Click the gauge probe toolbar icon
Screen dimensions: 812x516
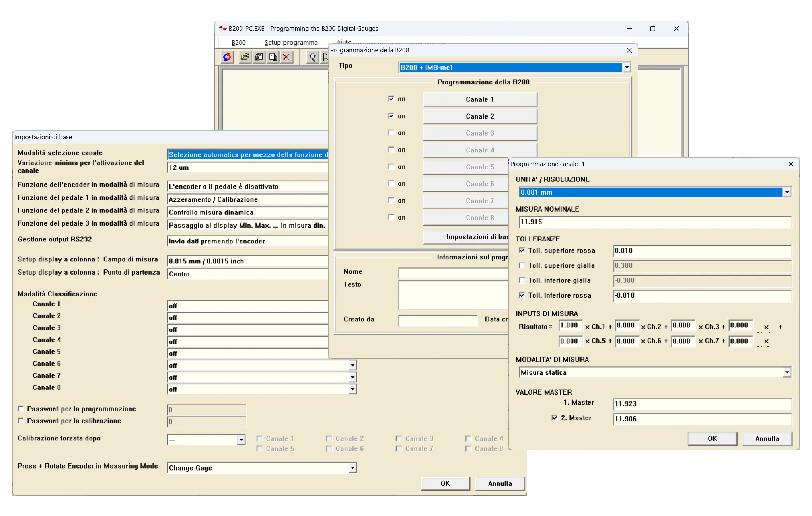click(x=313, y=57)
